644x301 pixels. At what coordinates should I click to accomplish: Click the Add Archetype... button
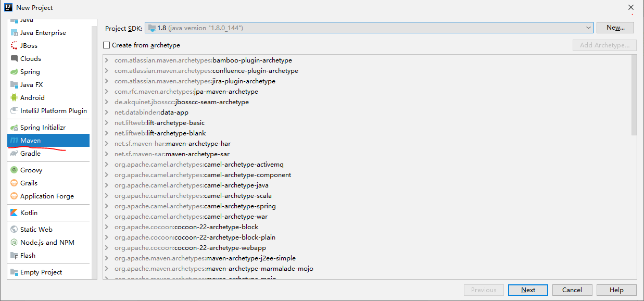(x=604, y=45)
